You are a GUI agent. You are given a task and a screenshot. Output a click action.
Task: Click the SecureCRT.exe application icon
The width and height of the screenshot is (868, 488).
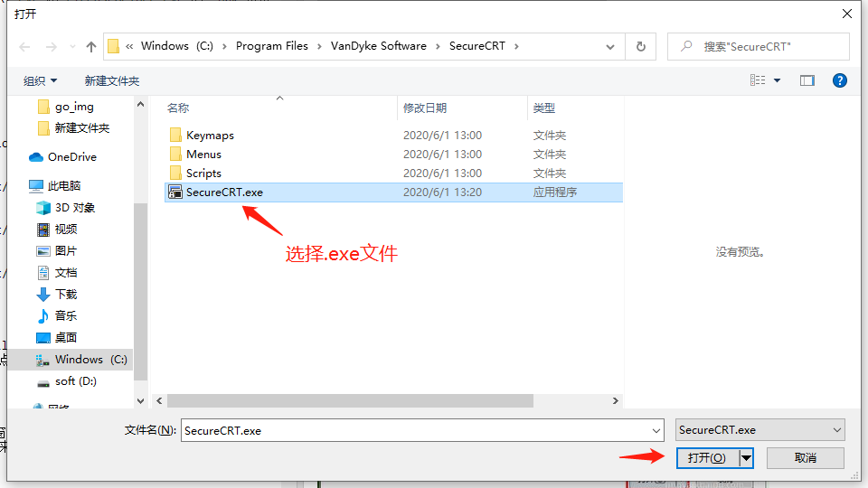pos(175,192)
